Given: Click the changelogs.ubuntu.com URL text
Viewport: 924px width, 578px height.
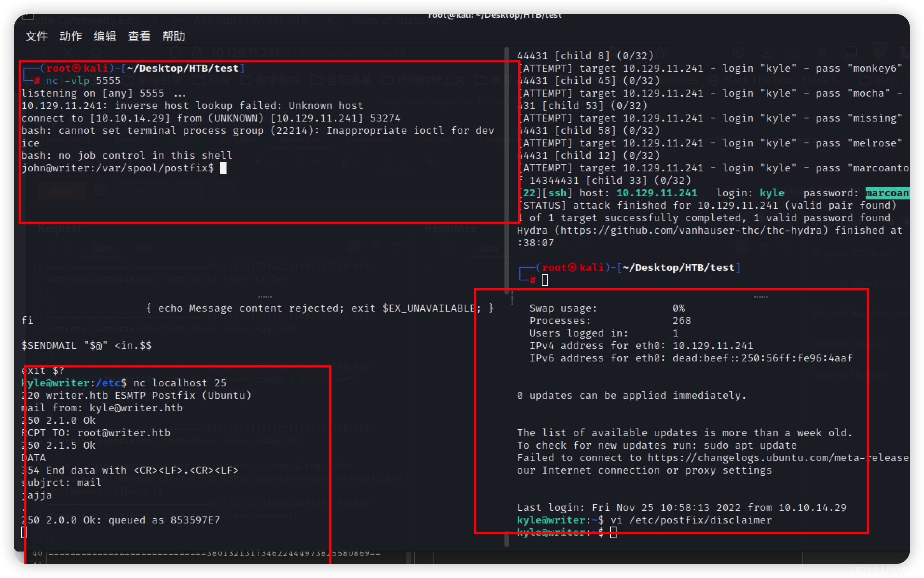Looking at the screenshot, I should [778, 458].
